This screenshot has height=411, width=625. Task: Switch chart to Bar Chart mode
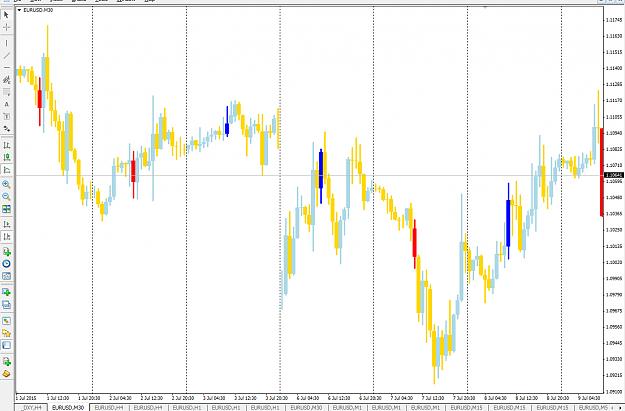[x=6, y=146]
